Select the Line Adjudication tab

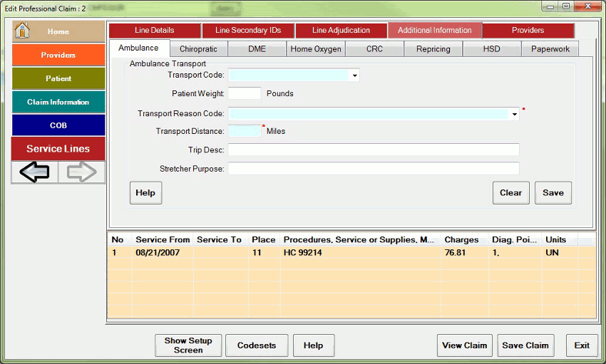click(x=341, y=31)
